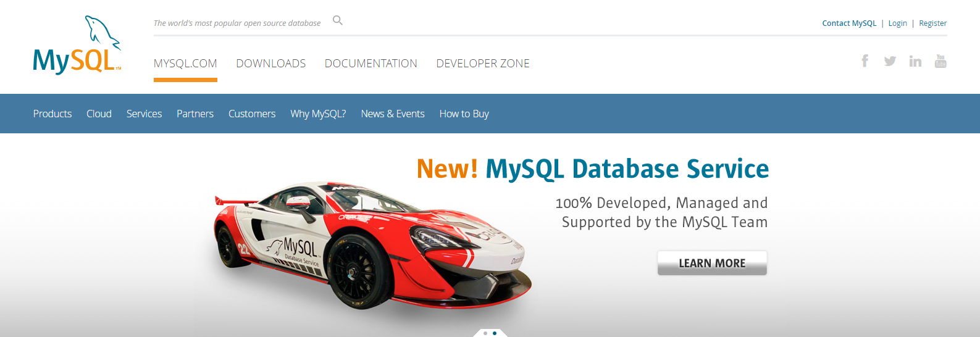
Task: Open the Partners menu
Action: pyautogui.click(x=195, y=114)
